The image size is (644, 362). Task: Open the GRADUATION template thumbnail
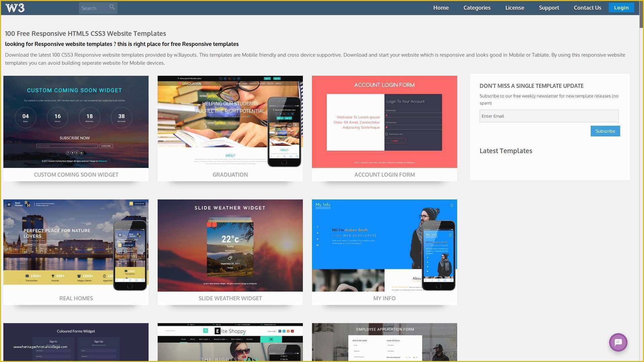[x=230, y=122]
